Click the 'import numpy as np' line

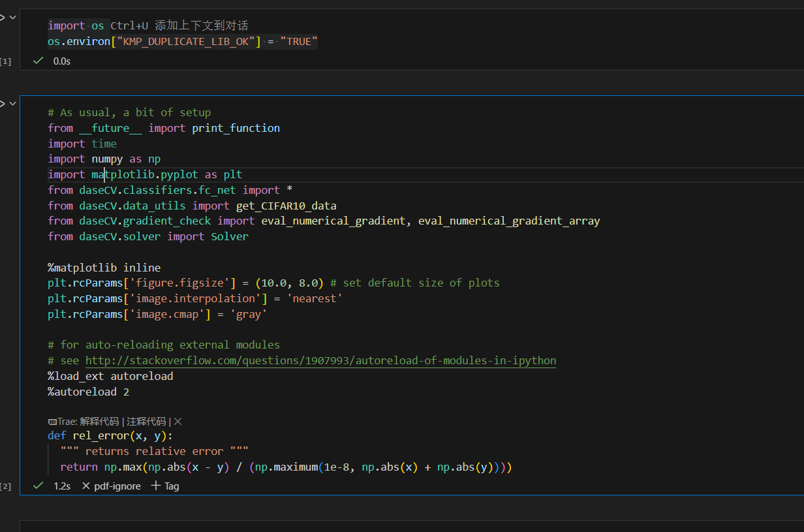[x=104, y=159]
